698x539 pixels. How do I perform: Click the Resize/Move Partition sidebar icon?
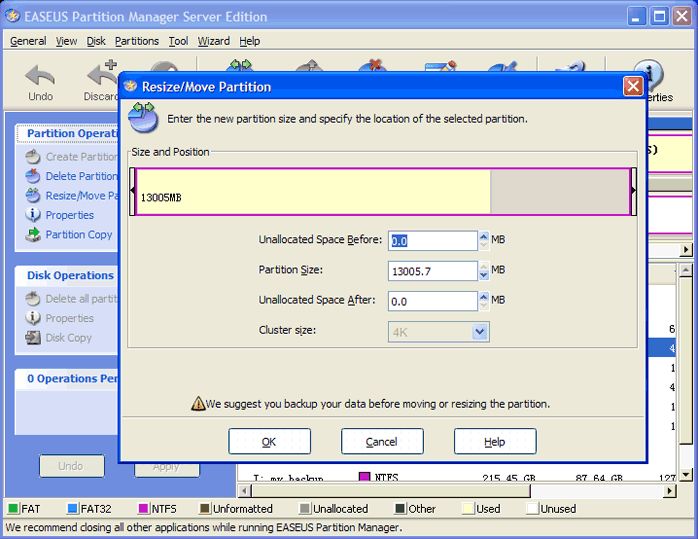tap(33, 195)
